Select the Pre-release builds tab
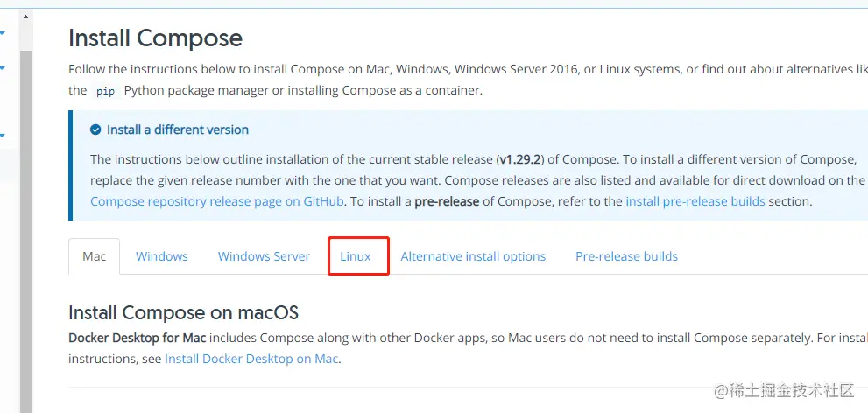Viewport: 868px width, 413px height. pyautogui.click(x=626, y=256)
